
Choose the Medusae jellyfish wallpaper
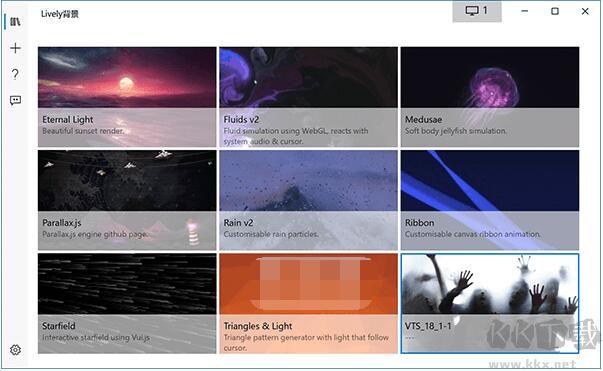490,97
